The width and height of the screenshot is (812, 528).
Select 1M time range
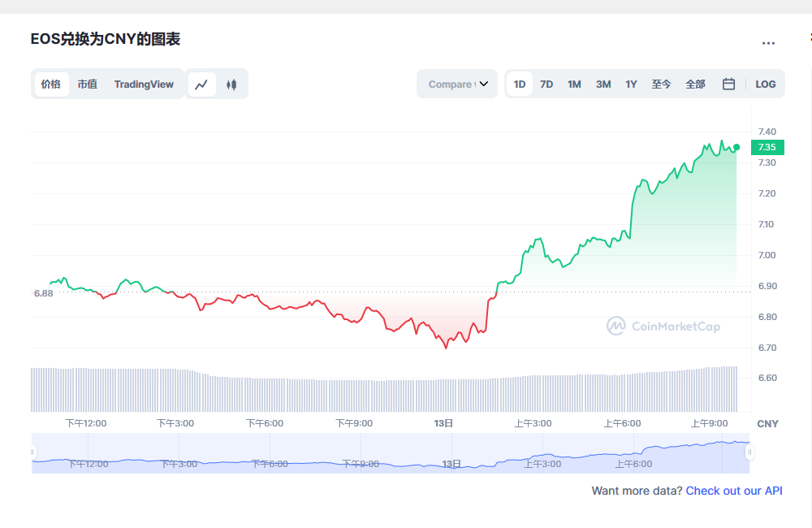(x=574, y=84)
